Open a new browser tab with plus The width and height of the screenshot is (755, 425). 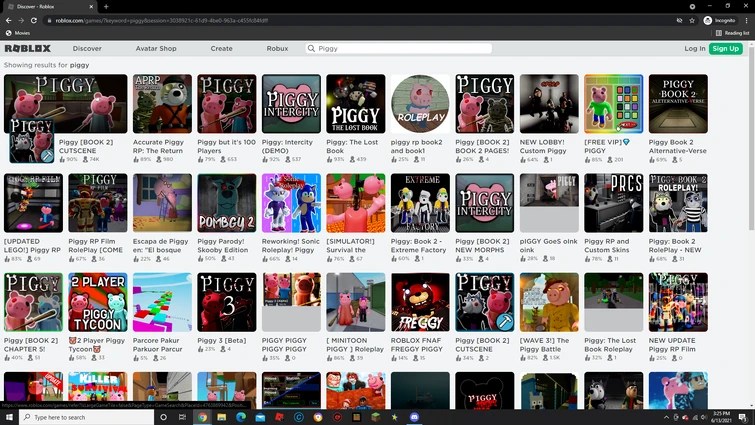pyautogui.click(x=106, y=7)
